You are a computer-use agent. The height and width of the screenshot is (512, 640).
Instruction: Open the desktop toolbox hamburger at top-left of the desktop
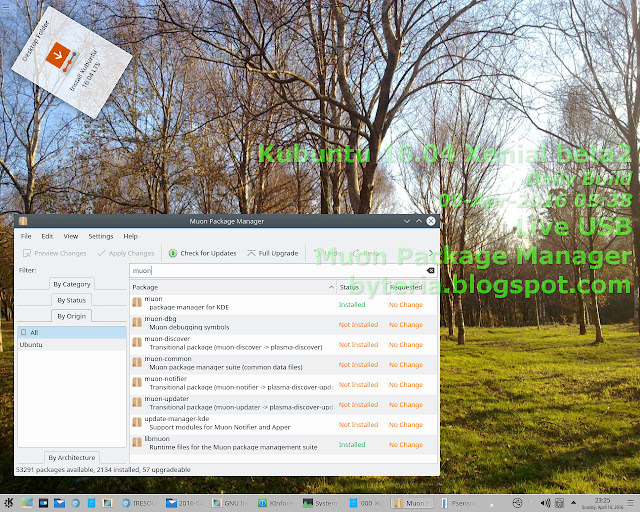pos(5,7)
